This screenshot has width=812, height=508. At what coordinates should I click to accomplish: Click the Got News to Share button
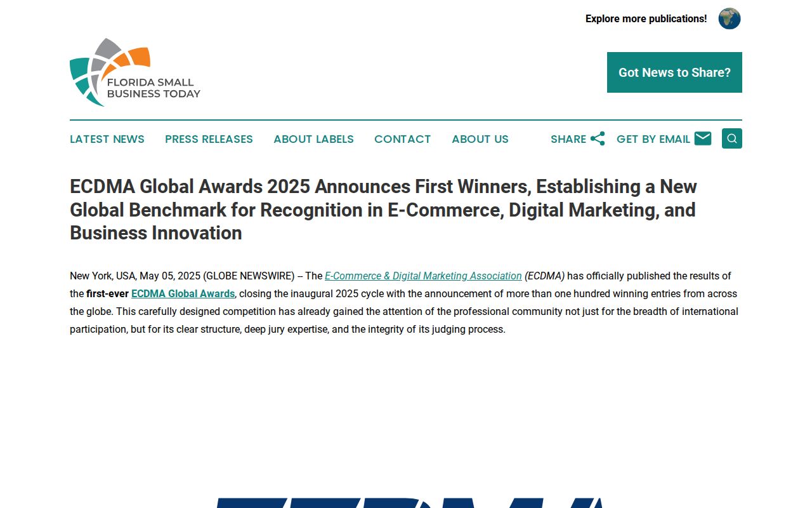[674, 72]
